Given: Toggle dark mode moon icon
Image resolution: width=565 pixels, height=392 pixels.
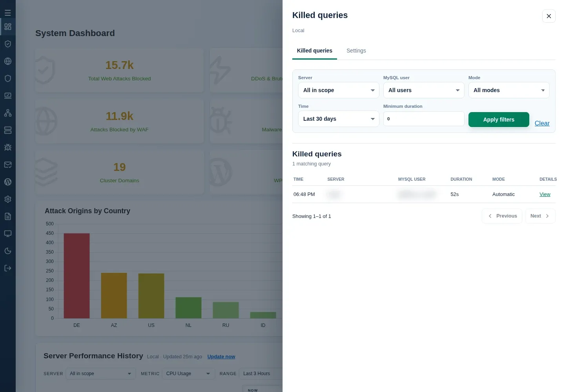Looking at the screenshot, I should [8, 251].
